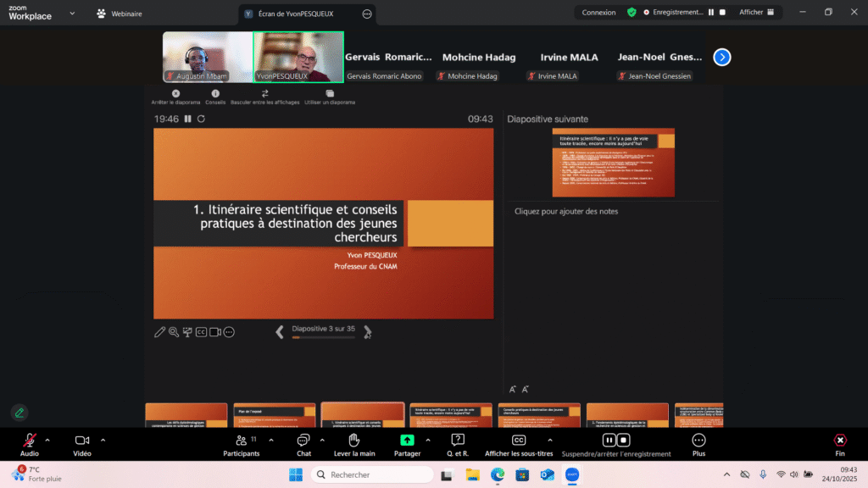Screen dimensions: 868x488
Task: Unmute the microphone with the Audio button
Action: [30, 441]
